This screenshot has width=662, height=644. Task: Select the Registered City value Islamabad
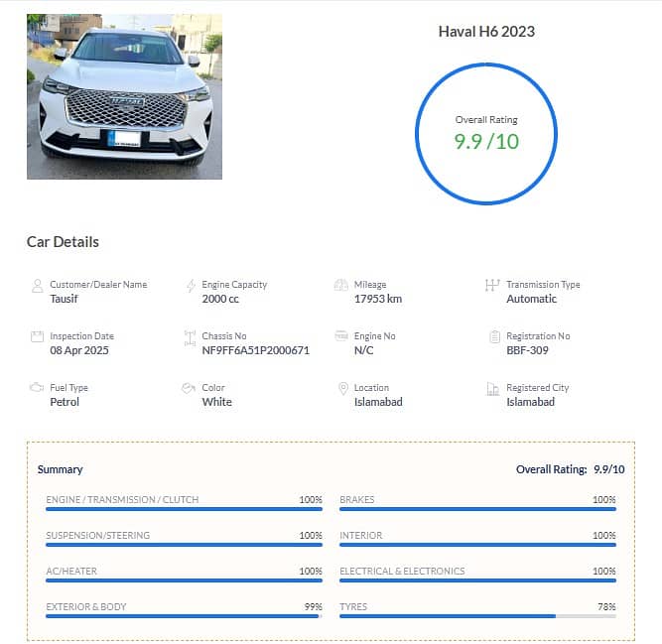coord(531,402)
